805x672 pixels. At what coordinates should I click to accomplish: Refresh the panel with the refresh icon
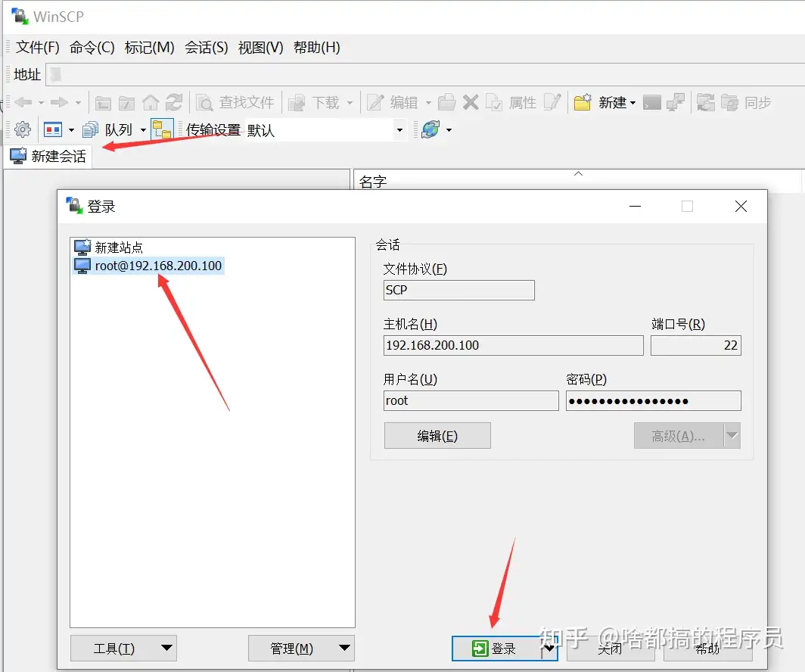(x=175, y=103)
